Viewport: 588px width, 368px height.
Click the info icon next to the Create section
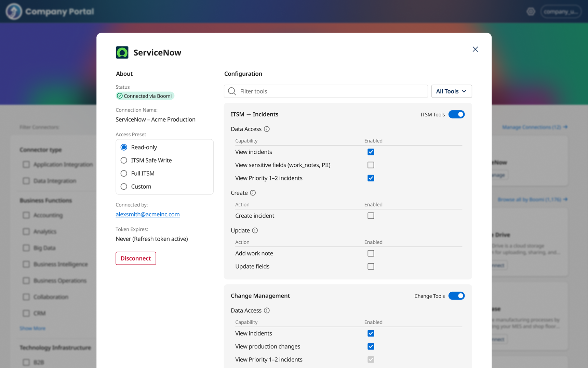(x=253, y=193)
